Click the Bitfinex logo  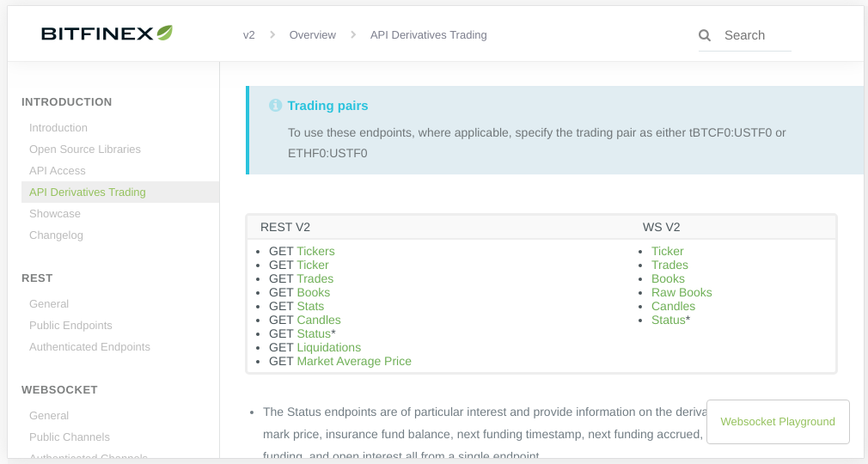[x=107, y=34]
